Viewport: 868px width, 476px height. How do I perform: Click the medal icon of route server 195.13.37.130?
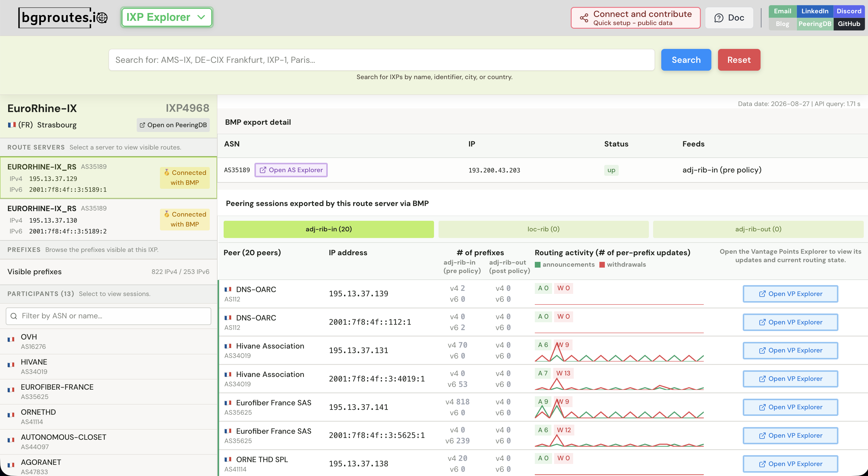(167, 214)
